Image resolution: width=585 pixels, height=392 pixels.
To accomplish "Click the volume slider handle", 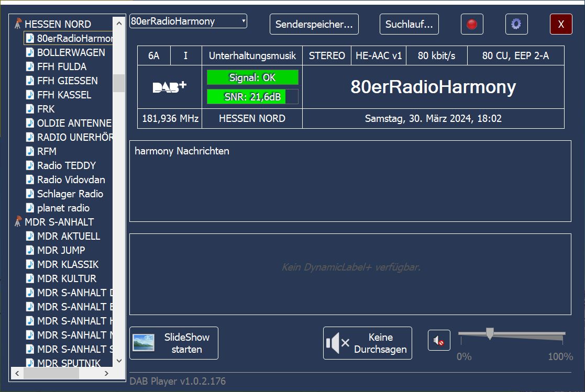I will tap(490, 333).
